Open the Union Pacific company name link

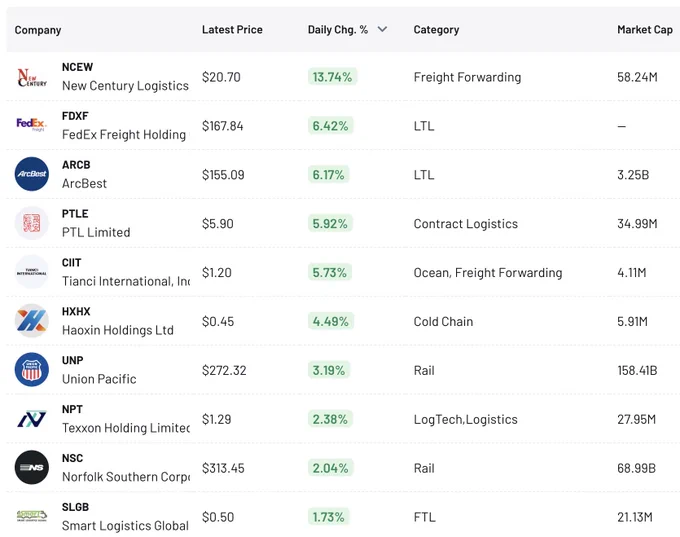point(99,379)
